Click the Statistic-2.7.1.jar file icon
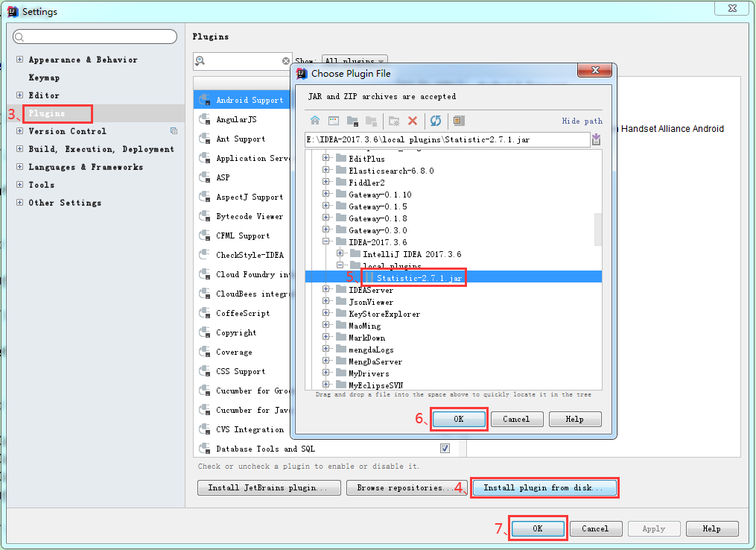 click(369, 277)
